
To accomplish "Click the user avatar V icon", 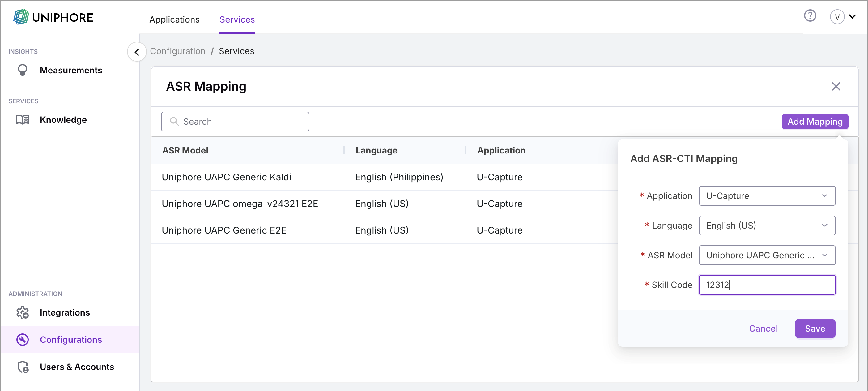I will click(837, 17).
